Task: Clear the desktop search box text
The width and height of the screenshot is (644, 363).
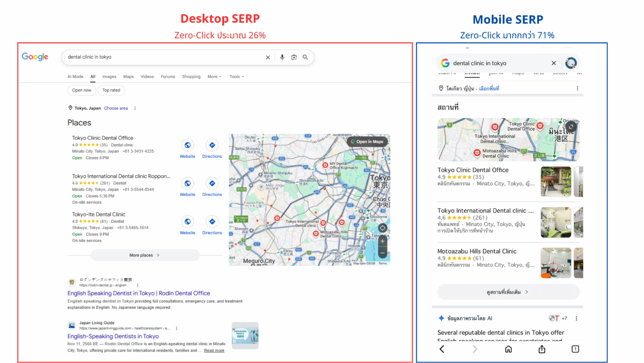Action: (x=268, y=57)
